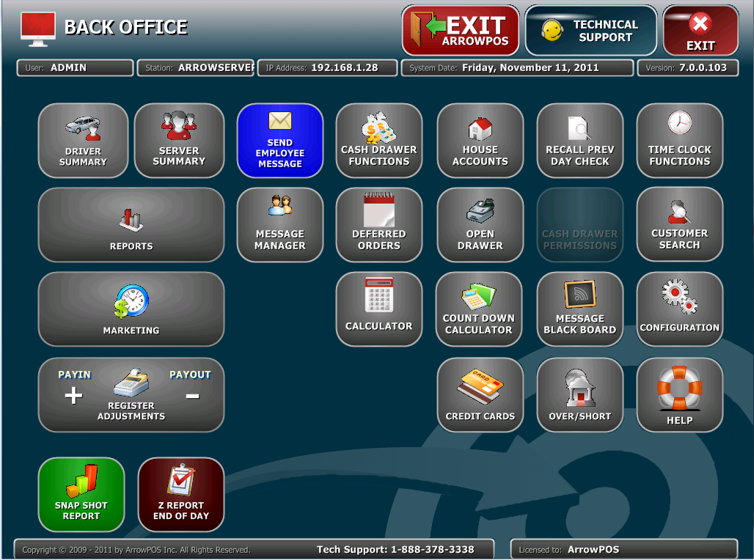The height and width of the screenshot is (560, 754).
Task: Run the Z Report End of Day
Action: tap(181, 494)
